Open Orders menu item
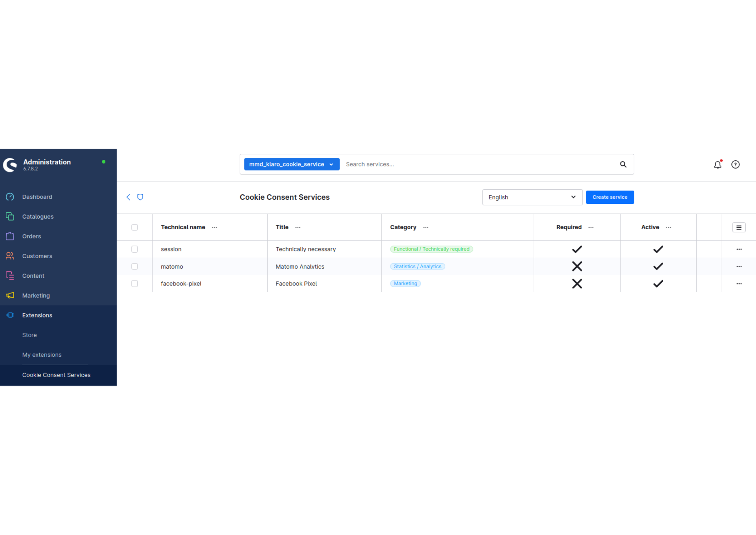The height and width of the screenshot is (535, 756). (58, 236)
